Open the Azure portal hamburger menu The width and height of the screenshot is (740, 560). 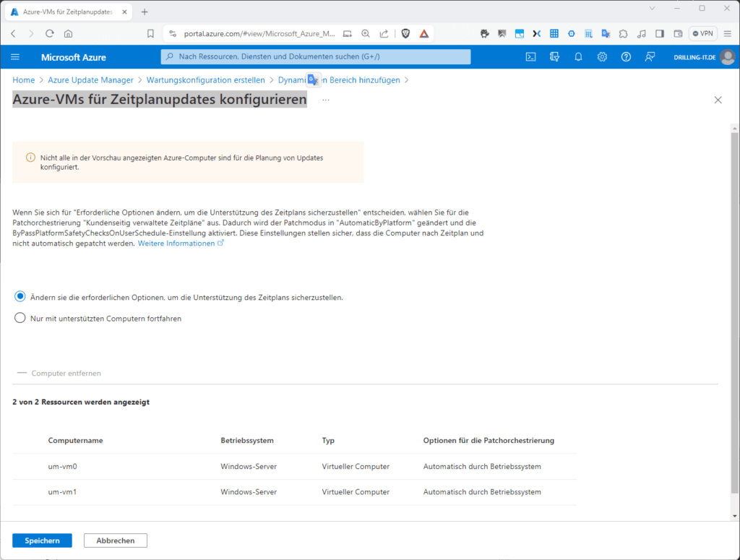15,57
